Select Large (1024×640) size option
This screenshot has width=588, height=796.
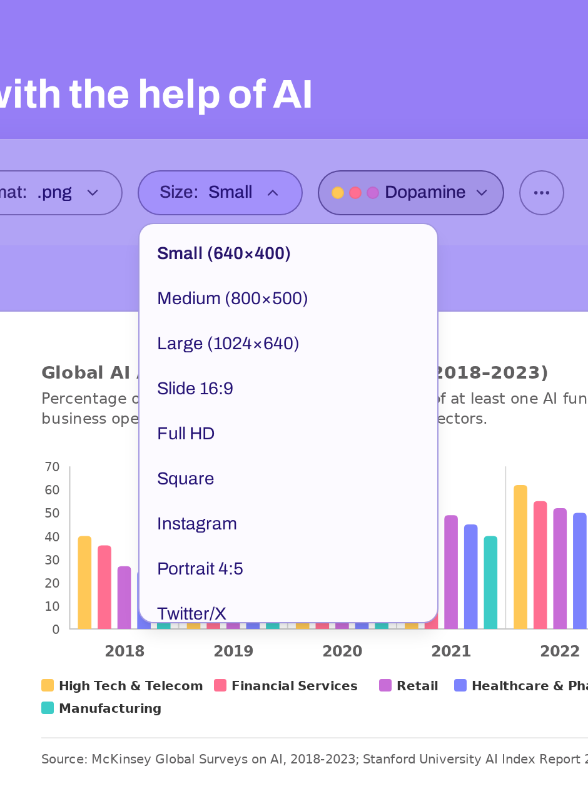[288, 344]
